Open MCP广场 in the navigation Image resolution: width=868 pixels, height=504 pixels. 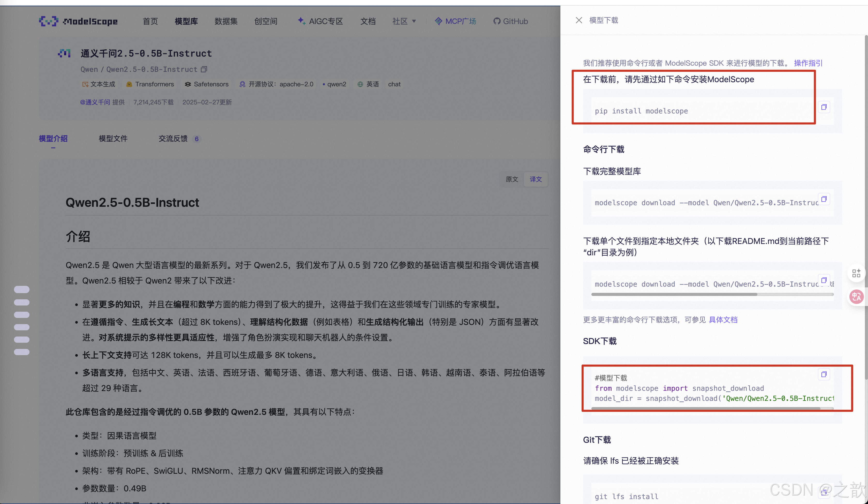455,21
